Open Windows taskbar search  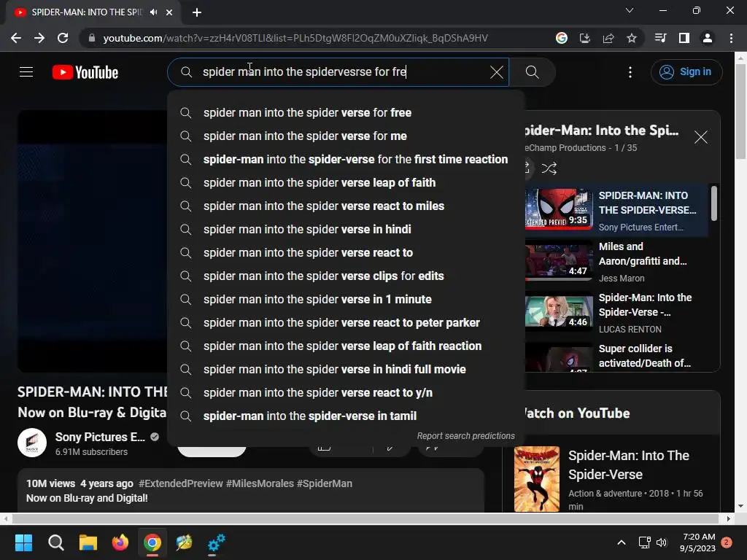pos(55,542)
